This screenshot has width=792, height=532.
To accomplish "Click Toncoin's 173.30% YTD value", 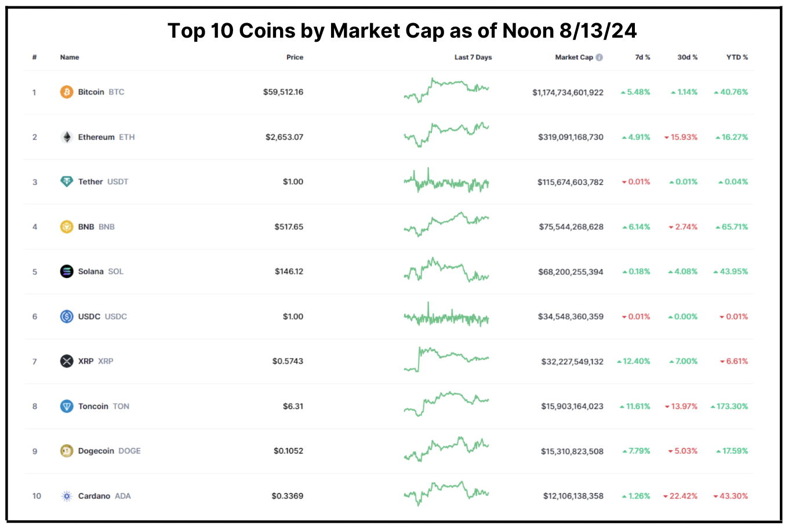I will tap(731, 406).
